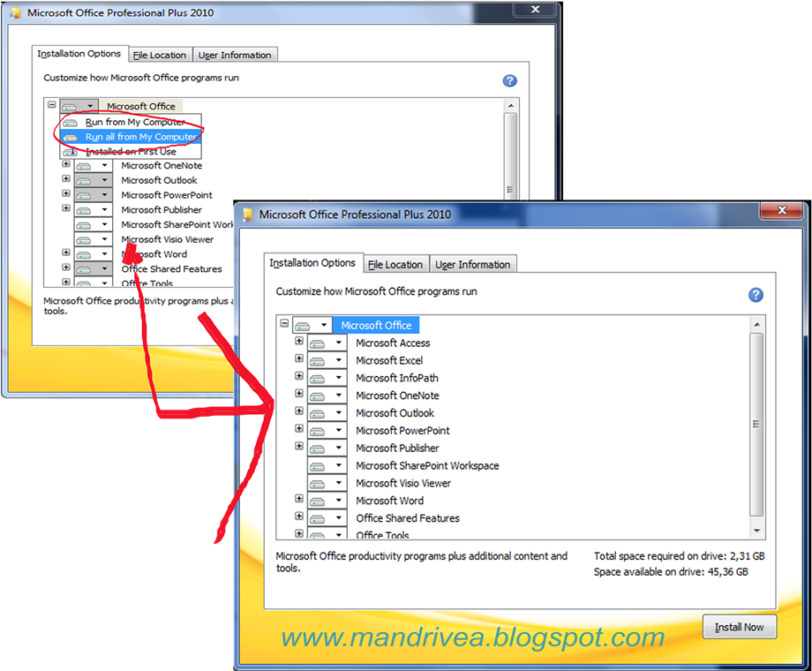Expand Microsoft Excel tree node

[x=299, y=358]
